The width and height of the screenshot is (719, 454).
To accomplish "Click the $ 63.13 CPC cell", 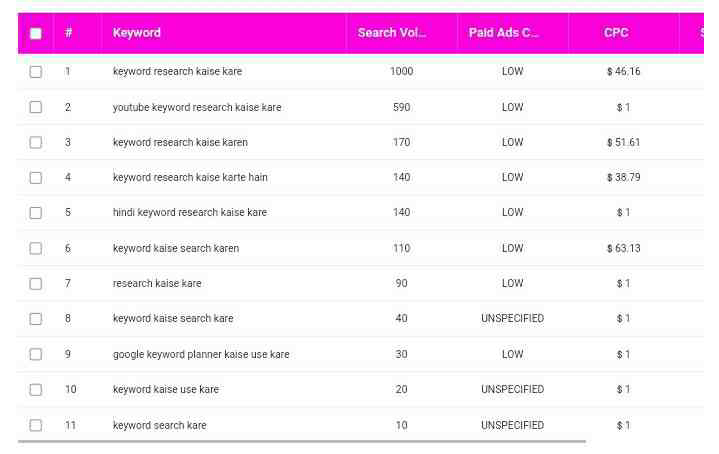I will click(623, 248).
